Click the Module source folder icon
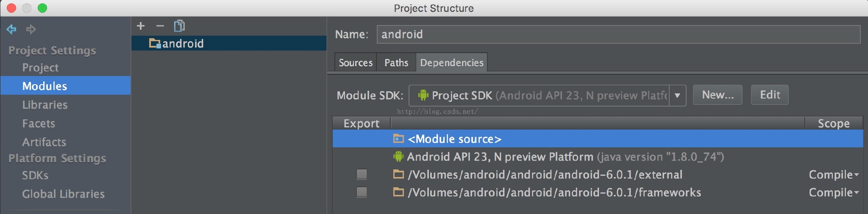The image size is (868, 214). coord(398,138)
